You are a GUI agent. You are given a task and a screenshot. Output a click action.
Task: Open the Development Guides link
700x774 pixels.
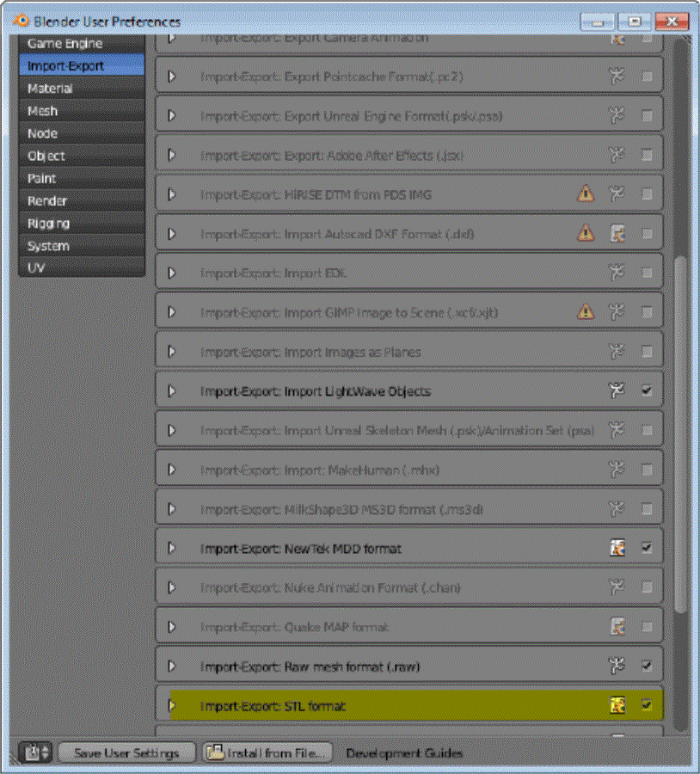(404, 752)
